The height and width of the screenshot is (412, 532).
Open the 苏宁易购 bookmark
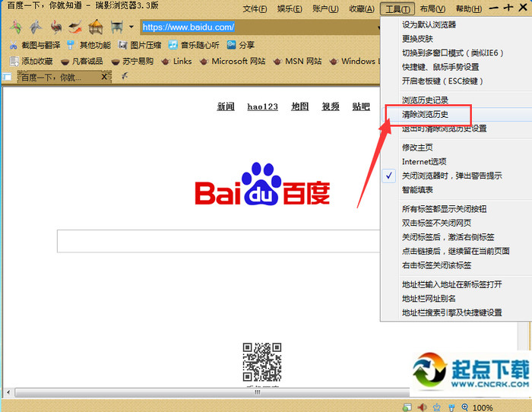tap(132, 61)
